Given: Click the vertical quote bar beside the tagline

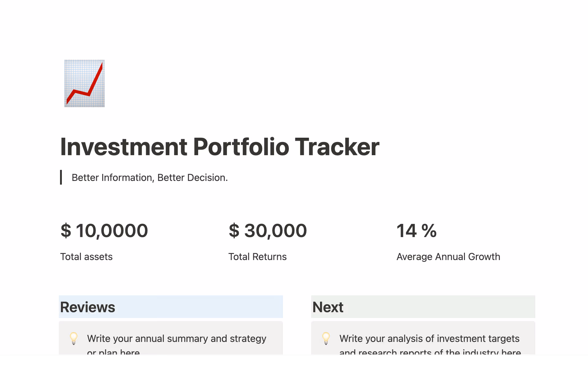Looking at the screenshot, I should pos(61,177).
